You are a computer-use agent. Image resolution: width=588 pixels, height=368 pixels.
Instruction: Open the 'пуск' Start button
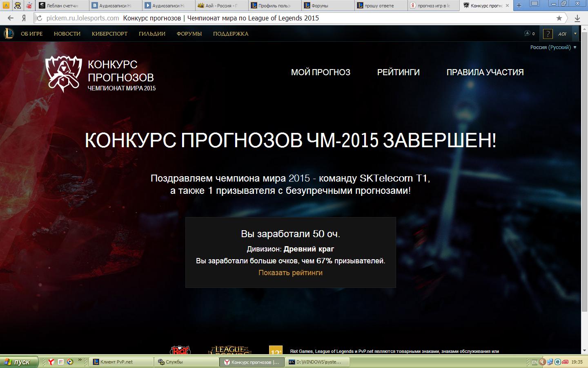pyautogui.click(x=20, y=362)
